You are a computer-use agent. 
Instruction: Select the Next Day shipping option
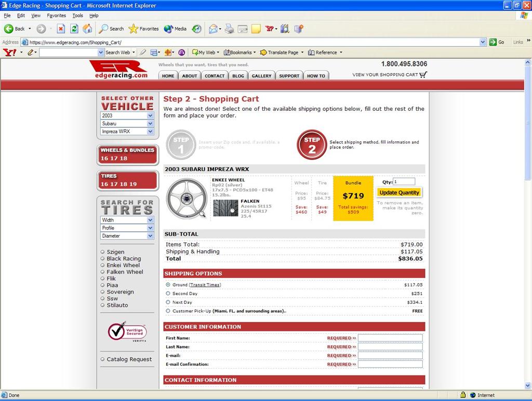pos(168,302)
